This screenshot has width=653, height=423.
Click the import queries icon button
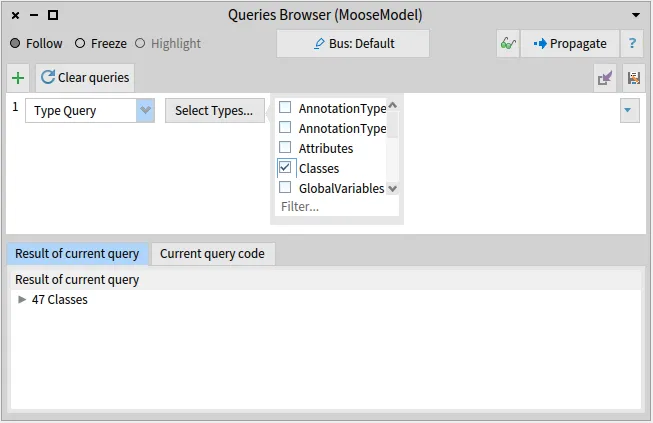tap(605, 78)
